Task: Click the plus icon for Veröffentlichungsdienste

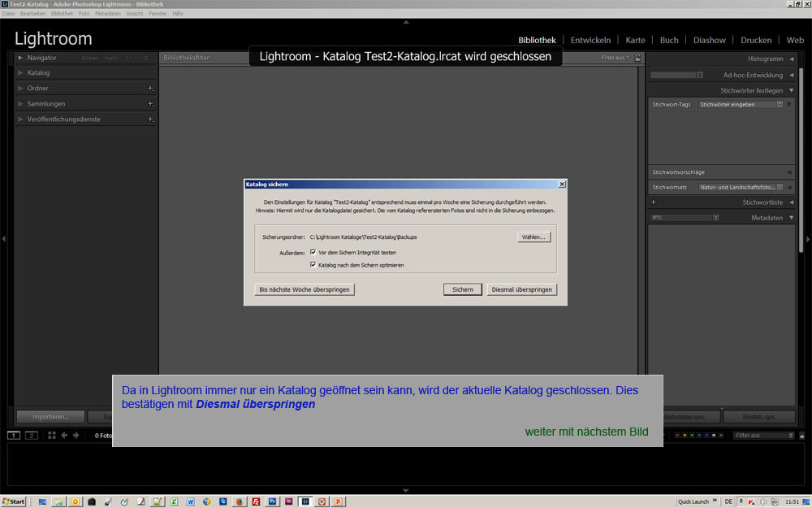Action: tap(150, 119)
